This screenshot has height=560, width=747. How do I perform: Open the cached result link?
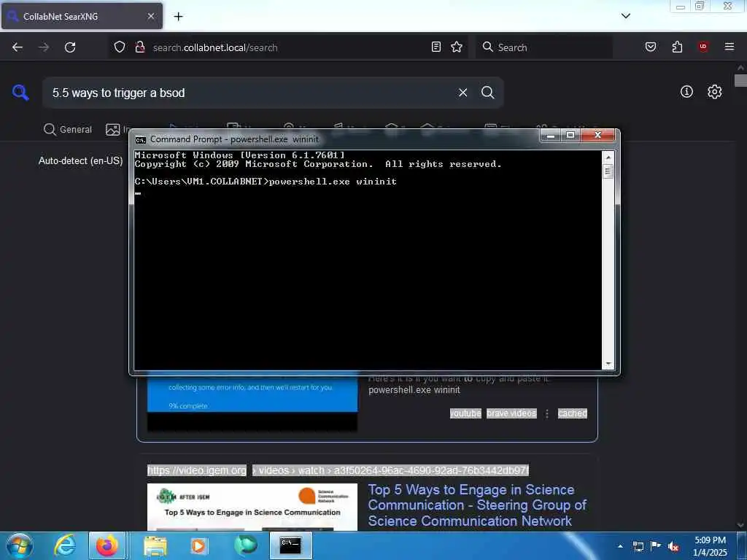(x=573, y=413)
